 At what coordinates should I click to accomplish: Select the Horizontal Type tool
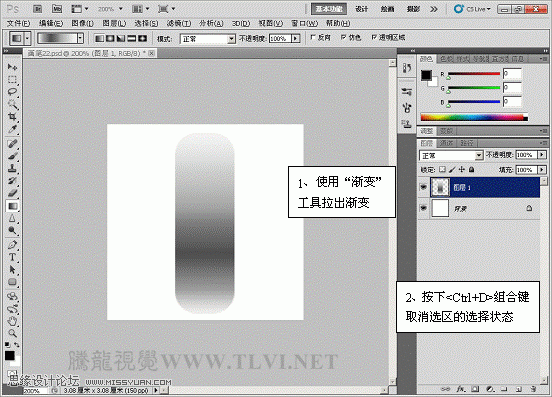pos(12,257)
